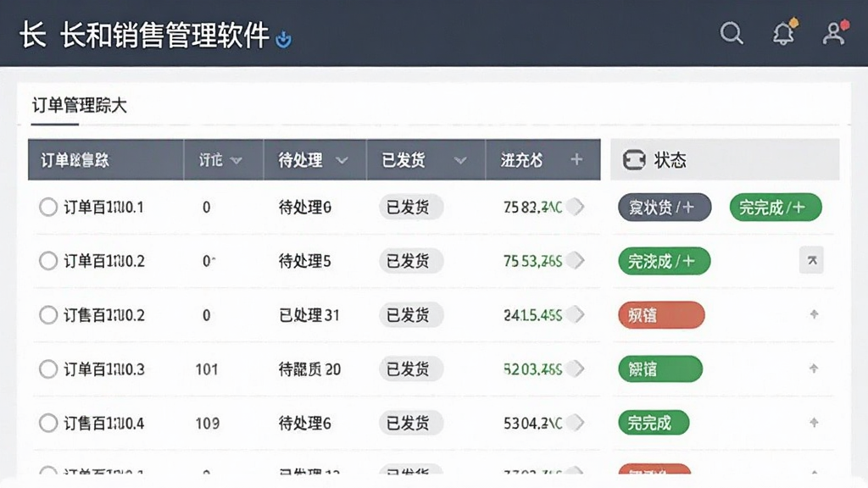Screen dimensions: 868x488
Task: Click the count cell 109
Action: tap(207, 424)
